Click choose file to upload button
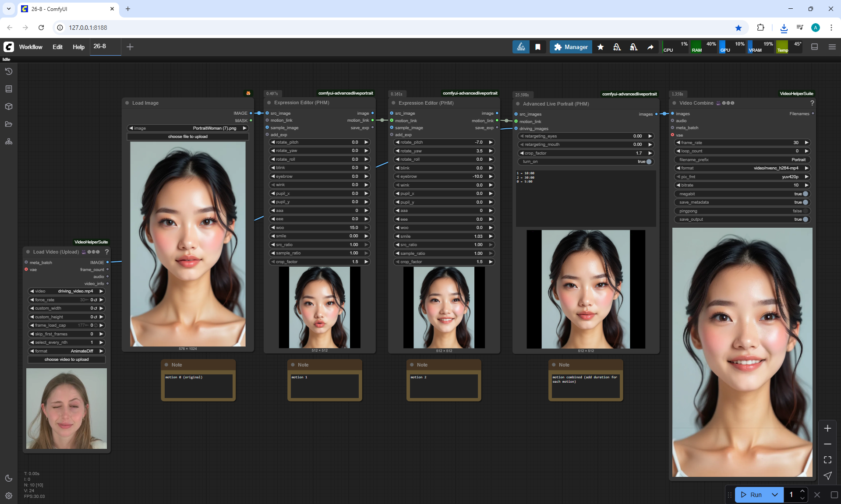 [188, 137]
